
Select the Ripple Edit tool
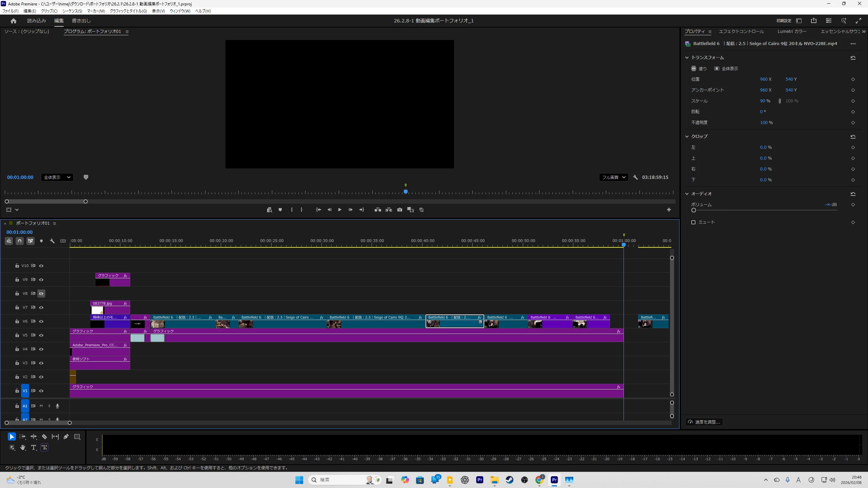point(34,436)
